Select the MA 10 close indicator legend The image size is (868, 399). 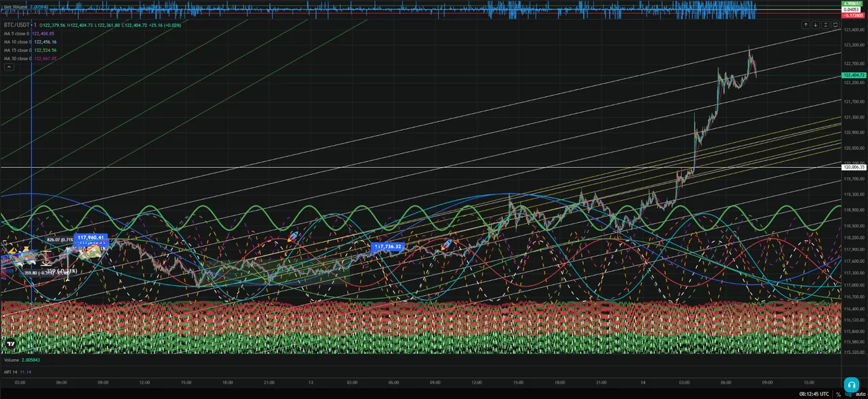pos(17,42)
